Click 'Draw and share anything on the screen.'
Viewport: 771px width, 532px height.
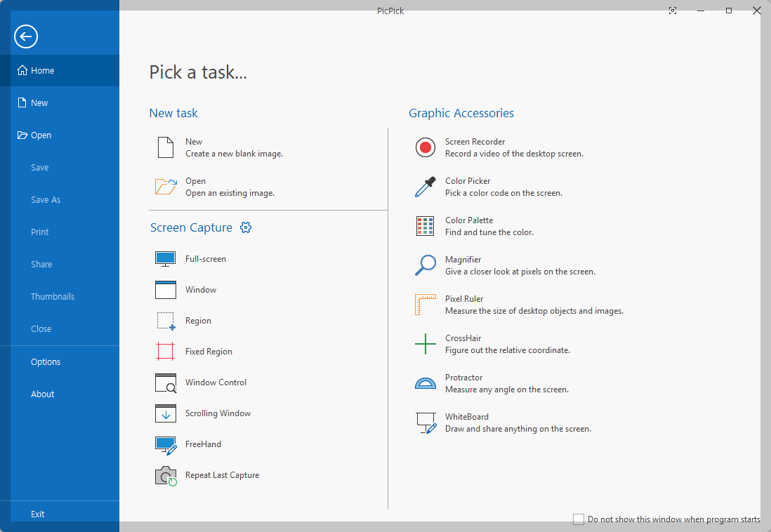(x=518, y=430)
